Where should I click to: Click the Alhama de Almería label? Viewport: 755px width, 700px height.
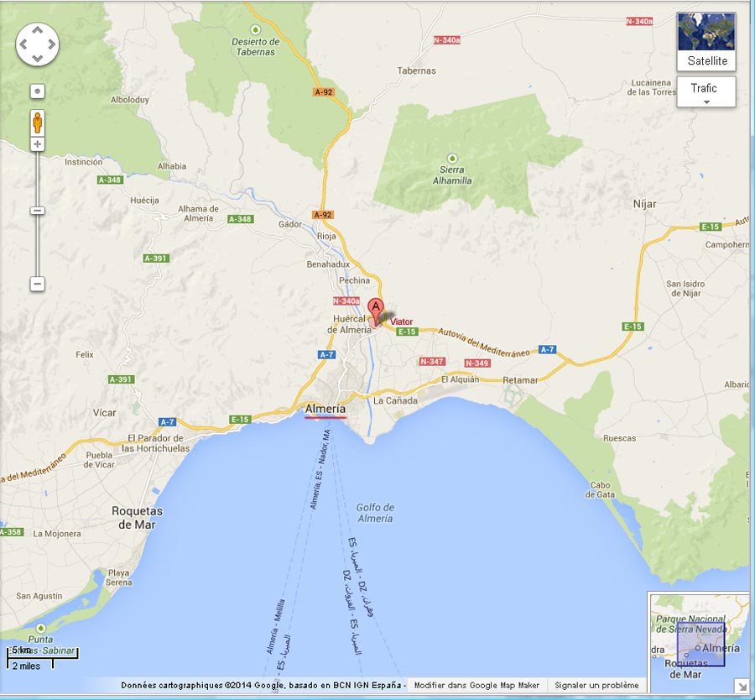198,213
